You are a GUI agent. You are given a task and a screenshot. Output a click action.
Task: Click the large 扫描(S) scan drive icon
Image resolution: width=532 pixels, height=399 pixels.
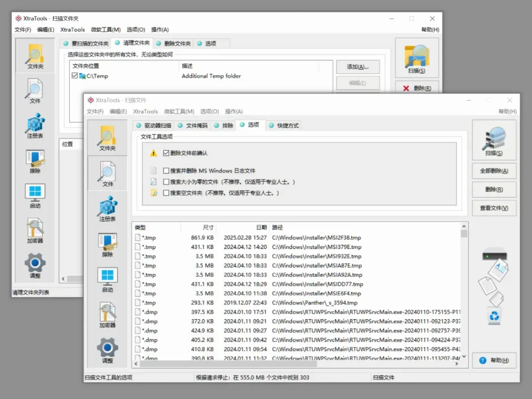[494, 140]
